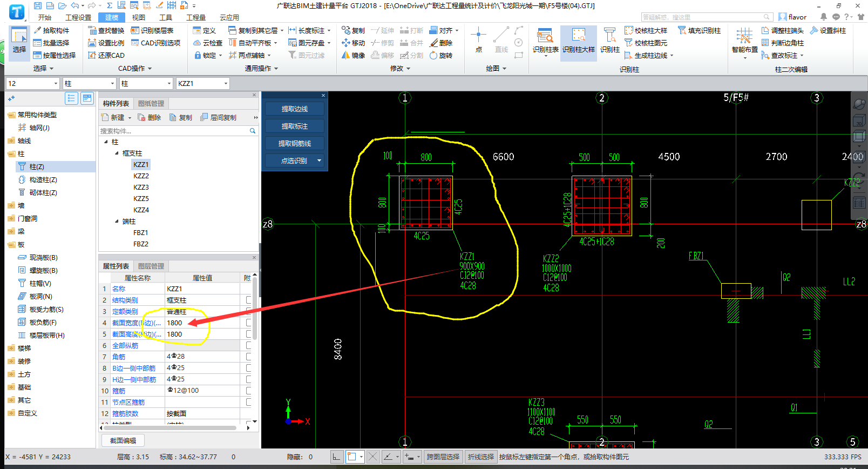
Task: Click the 截面编辑 button
Action: click(123, 440)
